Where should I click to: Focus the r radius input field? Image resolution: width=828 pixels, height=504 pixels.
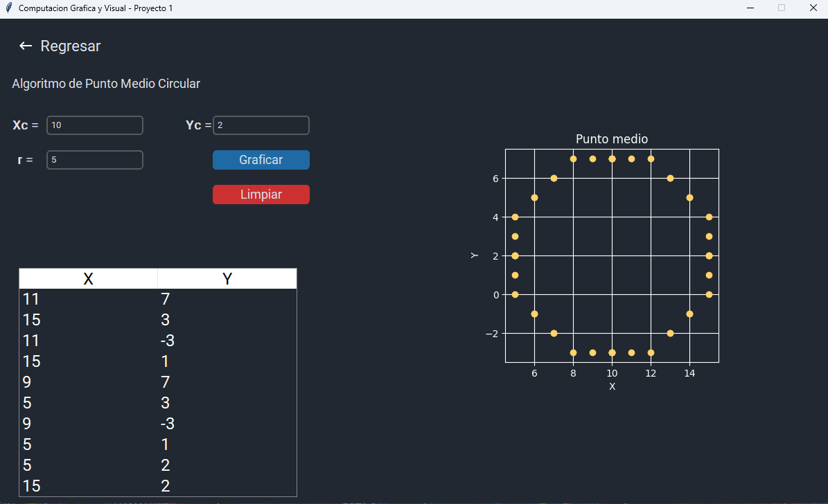coord(94,160)
